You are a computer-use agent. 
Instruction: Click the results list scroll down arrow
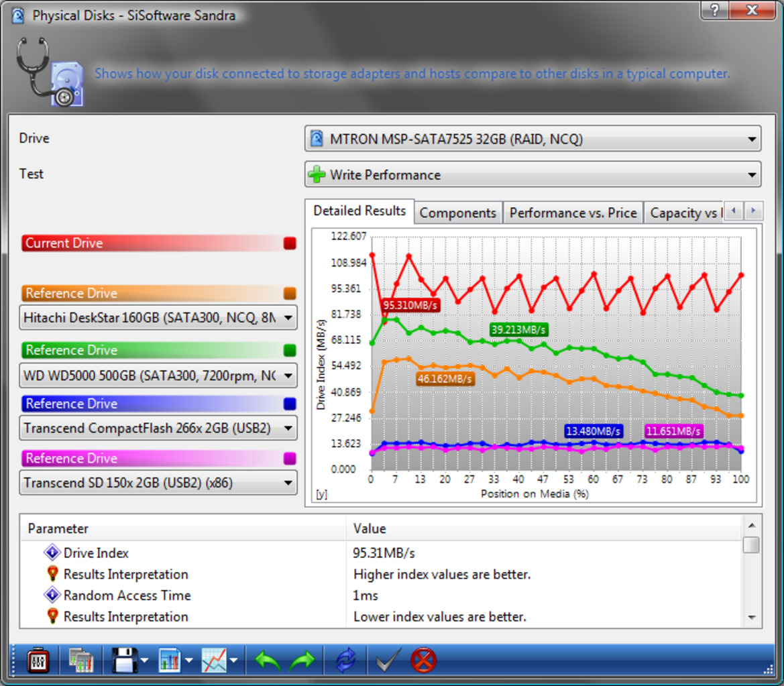752,618
